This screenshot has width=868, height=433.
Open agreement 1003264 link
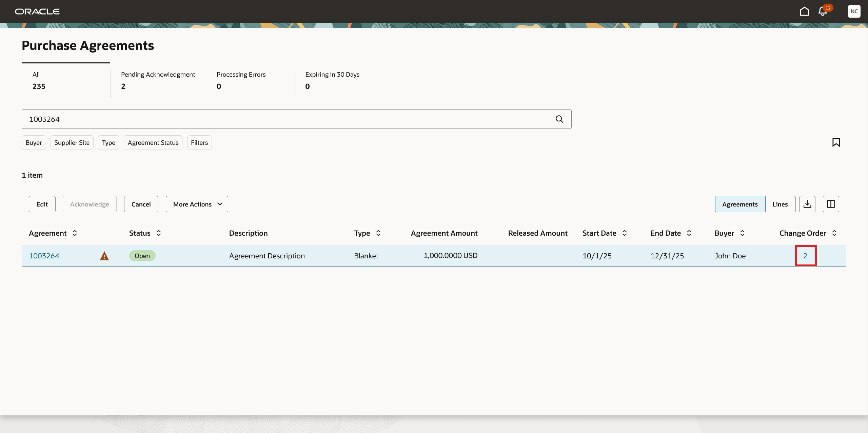click(x=44, y=256)
